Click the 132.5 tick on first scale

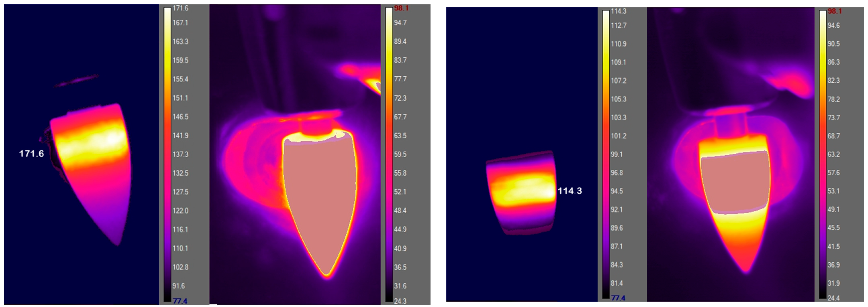180,173
